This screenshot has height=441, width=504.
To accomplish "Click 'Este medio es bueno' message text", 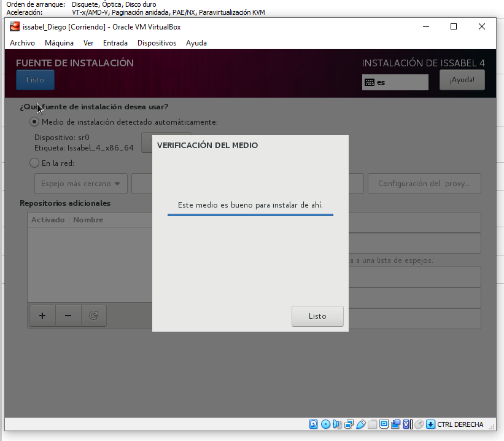I will point(250,205).
